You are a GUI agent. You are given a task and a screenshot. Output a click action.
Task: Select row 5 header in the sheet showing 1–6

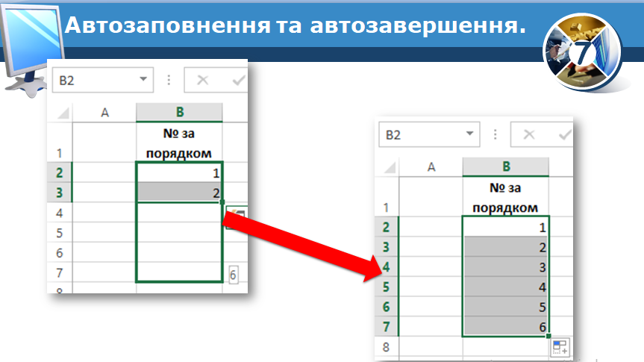point(386,287)
